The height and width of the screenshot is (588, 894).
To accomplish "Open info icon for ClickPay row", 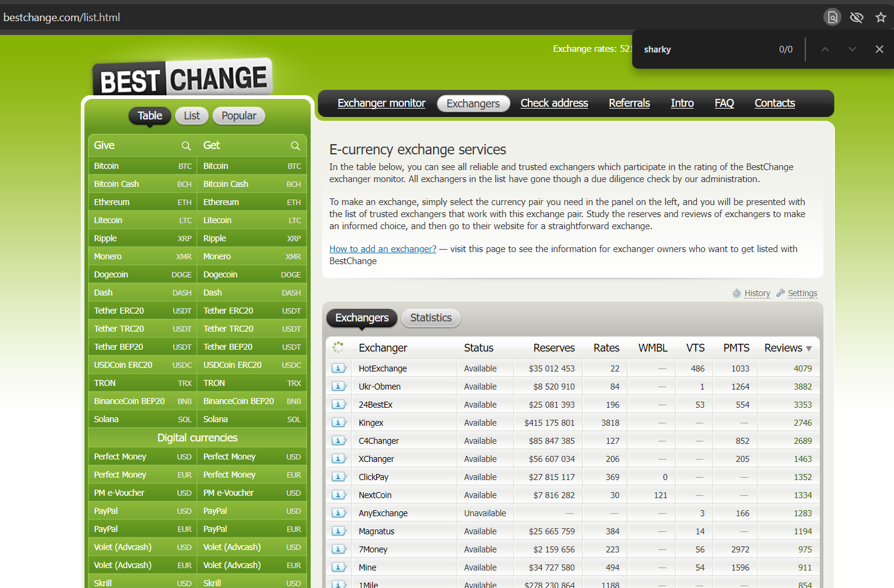I will 339,476.
